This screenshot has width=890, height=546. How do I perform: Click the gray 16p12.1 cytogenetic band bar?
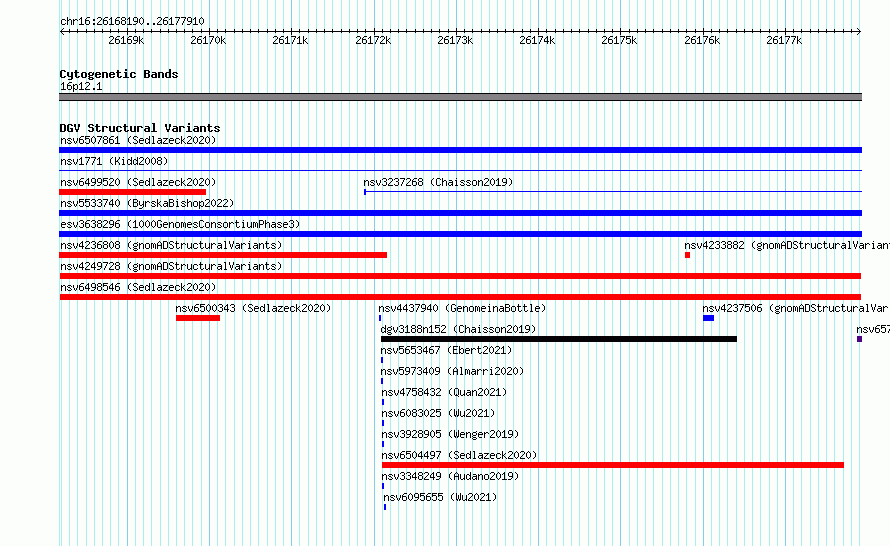460,97
